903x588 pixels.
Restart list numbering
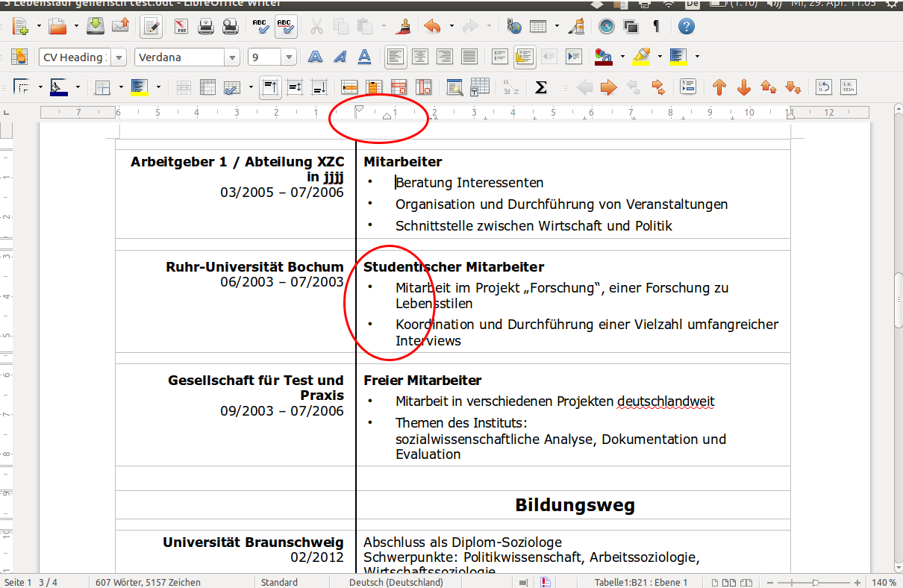coord(823,87)
